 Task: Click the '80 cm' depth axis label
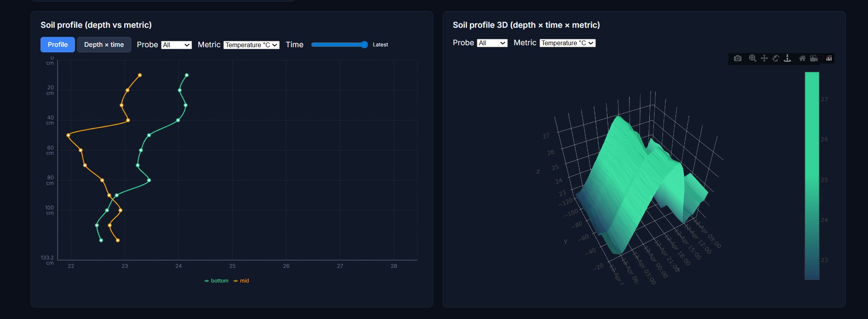pyautogui.click(x=50, y=180)
